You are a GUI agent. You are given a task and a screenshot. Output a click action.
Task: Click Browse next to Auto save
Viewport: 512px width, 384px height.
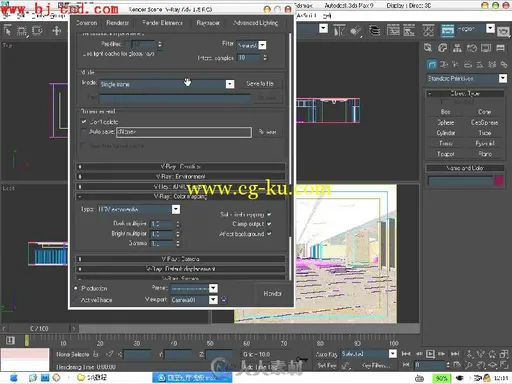pyautogui.click(x=267, y=132)
